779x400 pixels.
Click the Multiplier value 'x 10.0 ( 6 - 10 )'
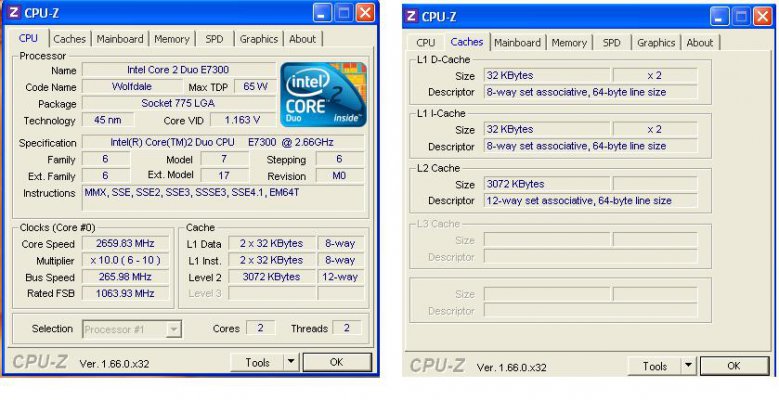coord(125,260)
